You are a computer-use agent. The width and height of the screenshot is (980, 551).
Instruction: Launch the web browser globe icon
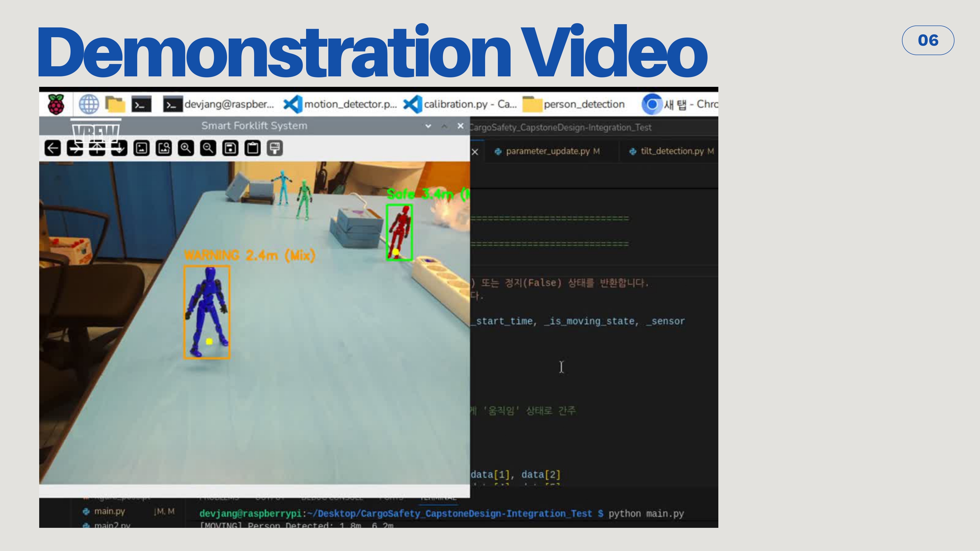[89, 104]
